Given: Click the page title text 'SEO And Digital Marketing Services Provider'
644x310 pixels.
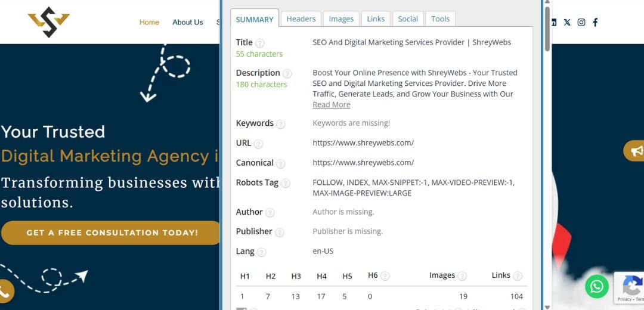Looking at the screenshot, I should point(389,42).
